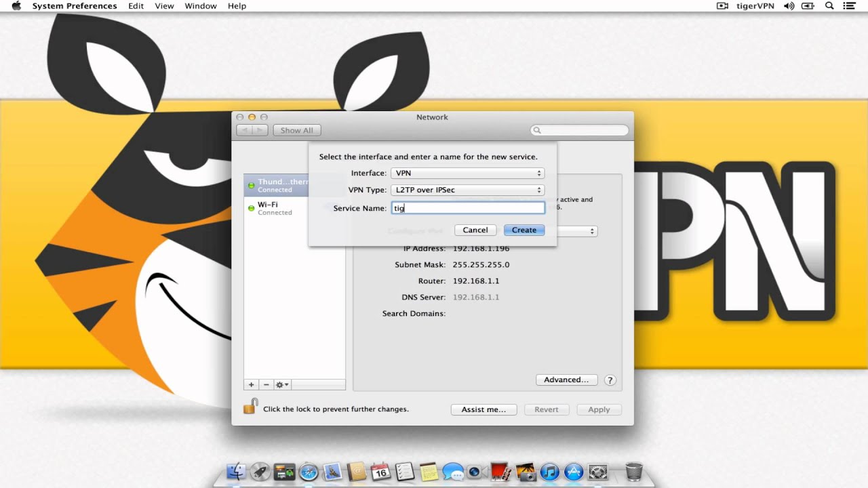Open Launchpad rocket icon in Dock
Viewport: 868px width, 488px height.
pyautogui.click(x=260, y=472)
